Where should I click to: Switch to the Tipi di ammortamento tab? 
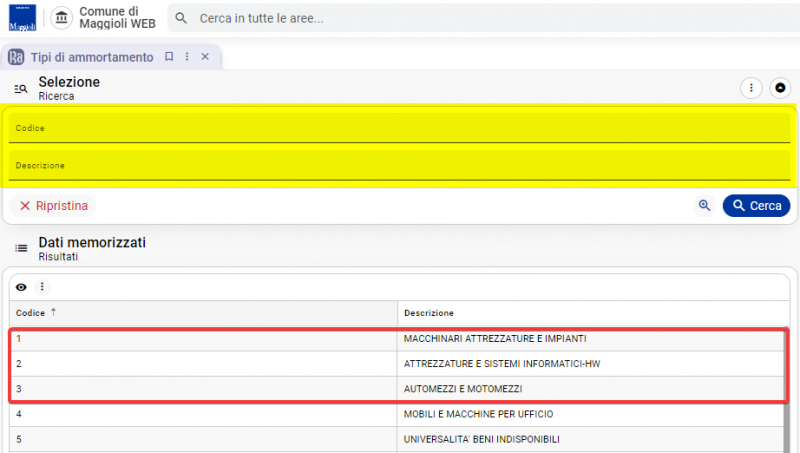(x=92, y=57)
